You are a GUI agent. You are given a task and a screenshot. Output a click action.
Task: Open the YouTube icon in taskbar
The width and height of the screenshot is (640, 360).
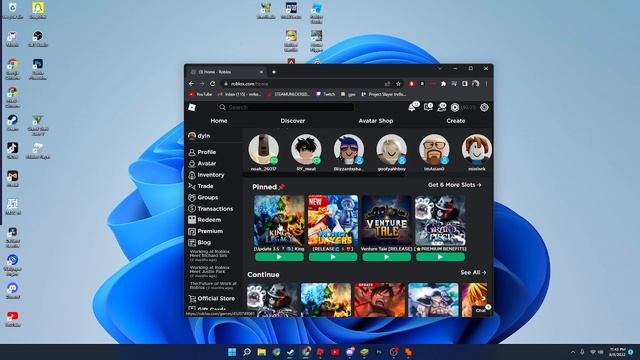click(335, 352)
